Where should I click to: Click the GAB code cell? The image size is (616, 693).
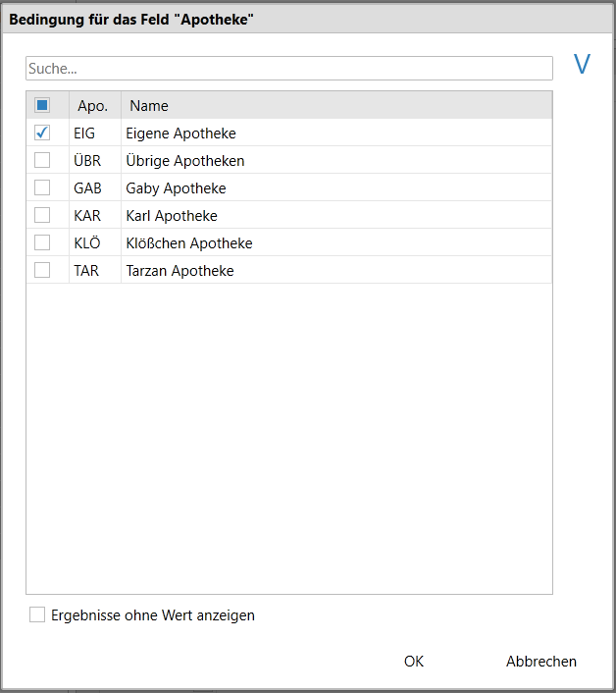pyautogui.click(x=87, y=188)
